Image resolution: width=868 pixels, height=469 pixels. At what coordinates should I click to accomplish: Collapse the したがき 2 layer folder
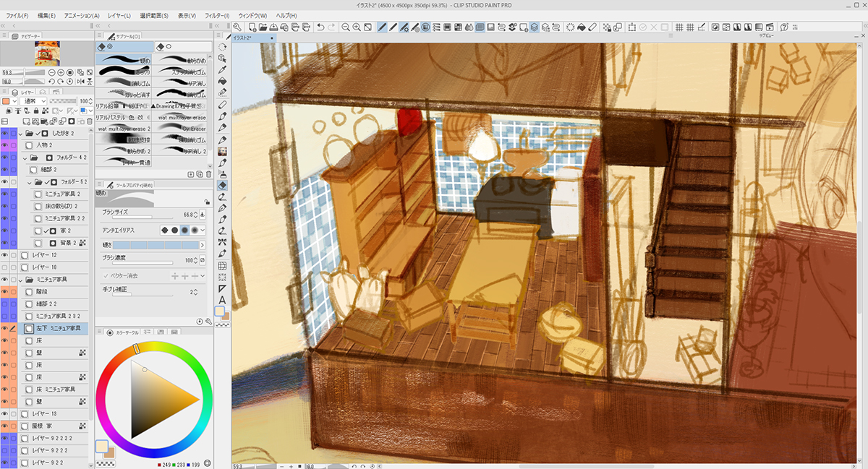click(20, 134)
